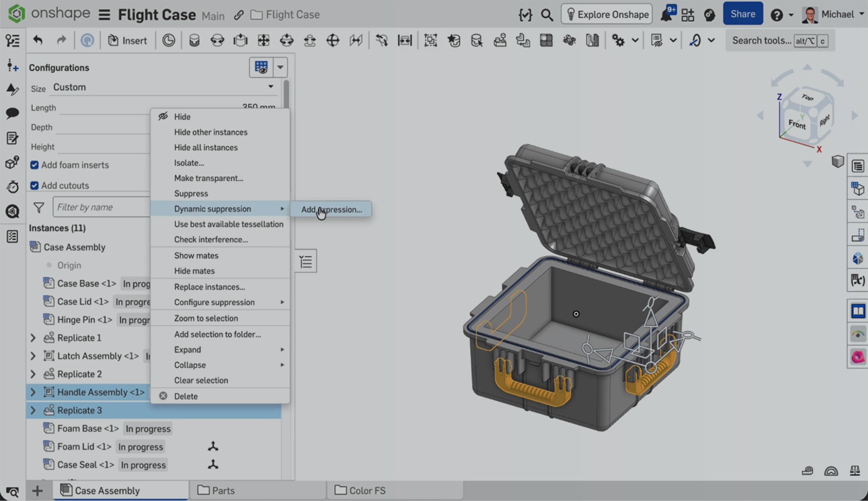
Task: Open the hamburger main menu
Action: coord(104,15)
